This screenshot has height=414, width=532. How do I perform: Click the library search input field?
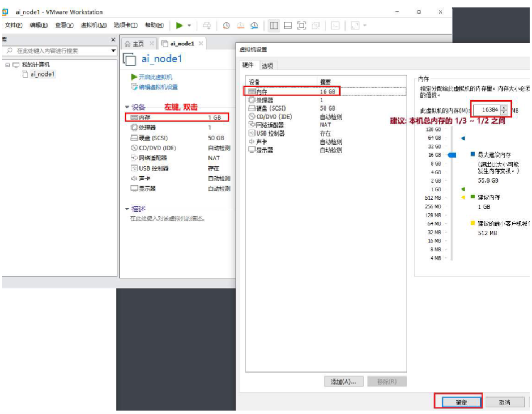(56, 50)
